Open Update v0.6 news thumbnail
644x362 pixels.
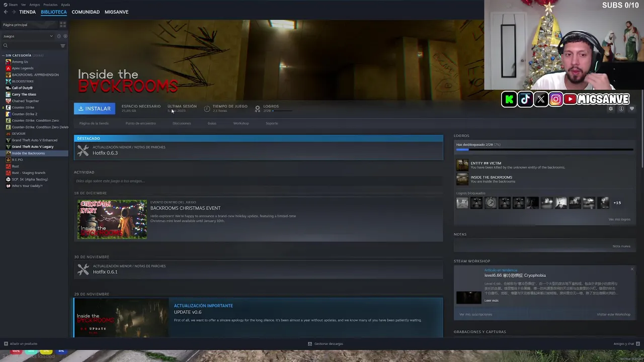121,318
